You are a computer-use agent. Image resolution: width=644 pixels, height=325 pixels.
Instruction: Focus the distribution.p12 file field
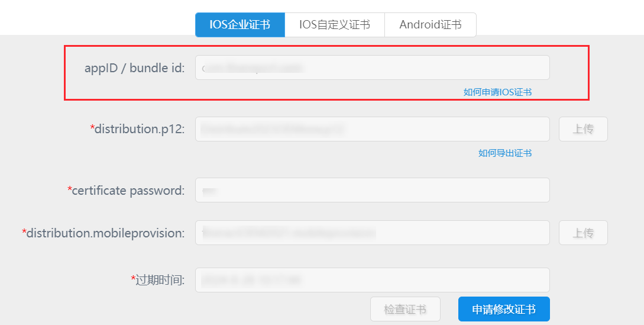point(372,129)
